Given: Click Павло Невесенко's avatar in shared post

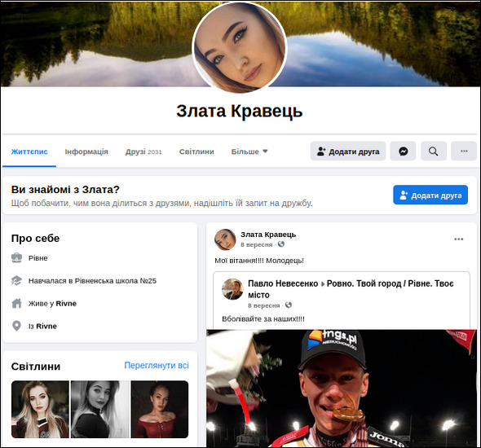Looking at the screenshot, I should (x=232, y=289).
